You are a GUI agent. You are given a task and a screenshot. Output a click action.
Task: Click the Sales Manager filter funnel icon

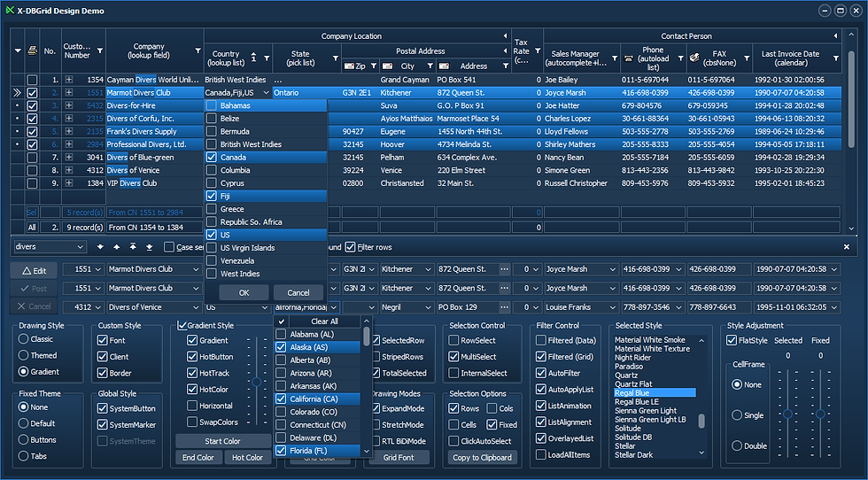pyautogui.click(x=614, y=58)
